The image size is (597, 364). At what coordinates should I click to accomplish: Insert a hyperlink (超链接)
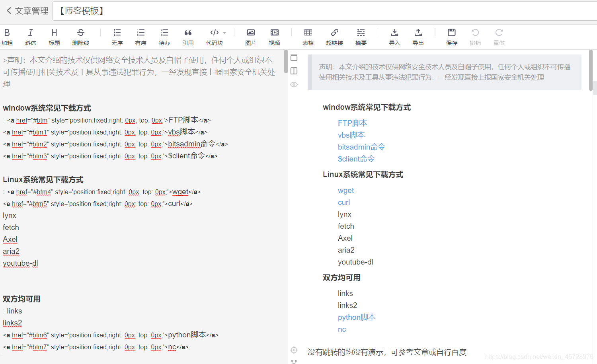click(334, 37)
